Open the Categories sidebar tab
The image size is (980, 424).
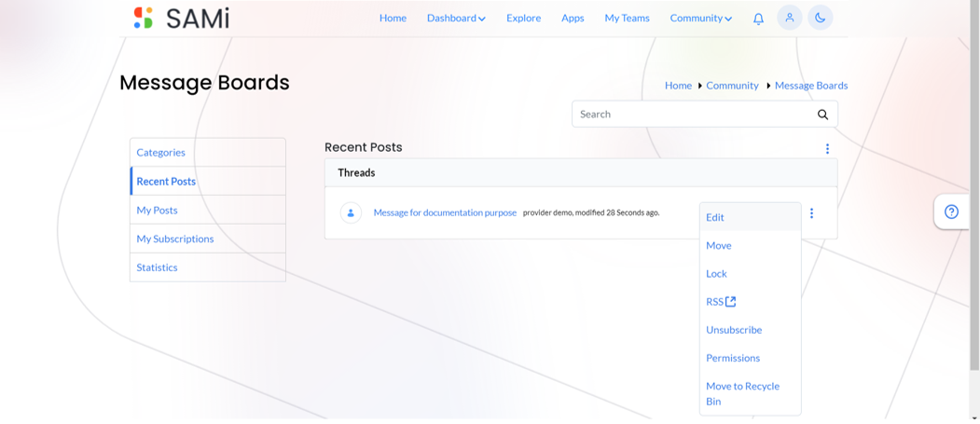(x=208, y=153)
